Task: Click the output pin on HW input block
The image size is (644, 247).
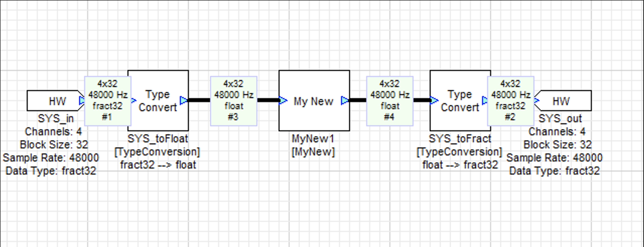Action: (x=82, y=100)
